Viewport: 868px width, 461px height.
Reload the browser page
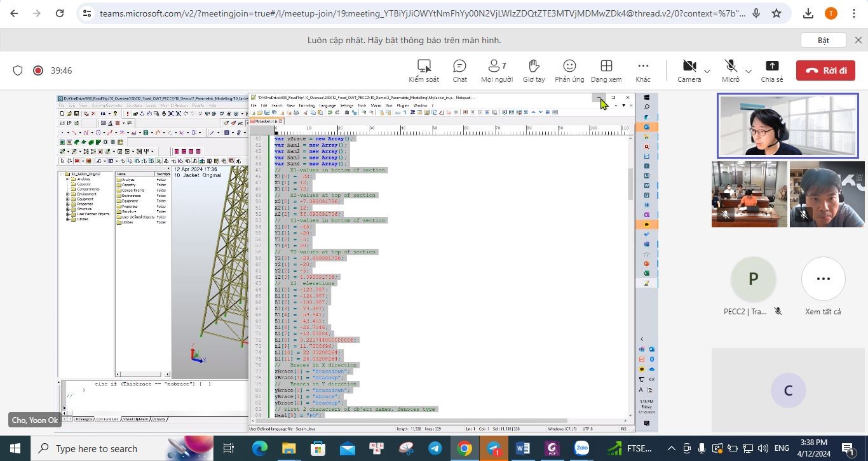[x=60, y=13]
